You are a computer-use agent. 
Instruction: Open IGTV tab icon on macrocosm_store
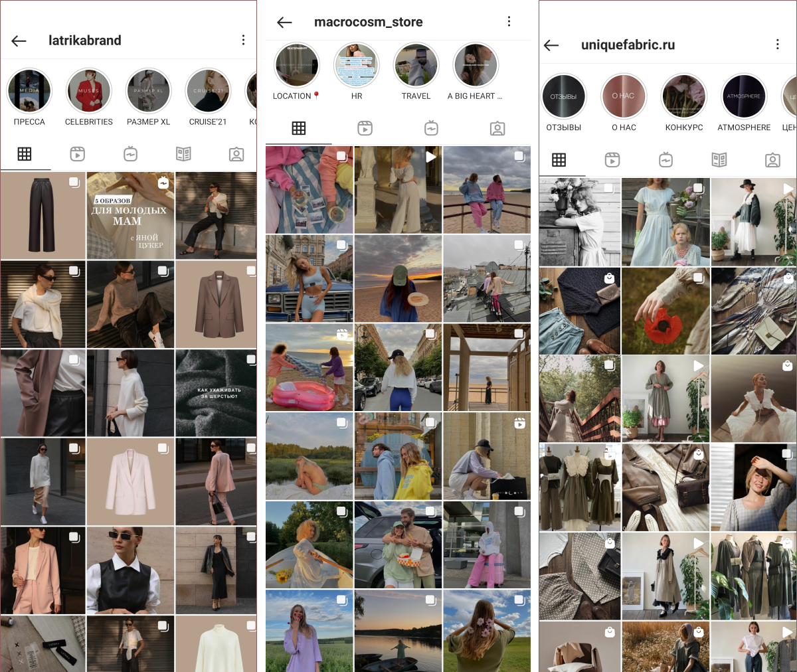(x=431, y=129)
